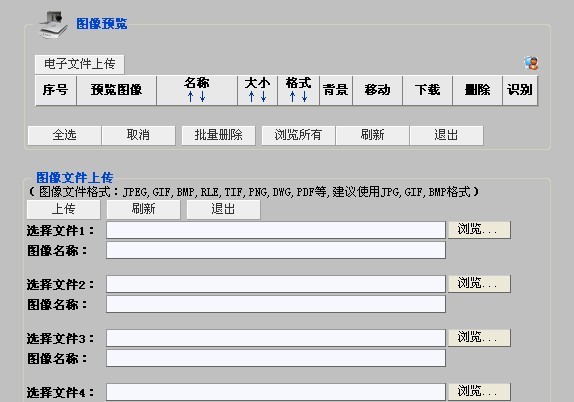The height and width of the screenshot is (402, 574).
Task: Focus 图像名称 field under 选择文件2
Action: [276, 304]
